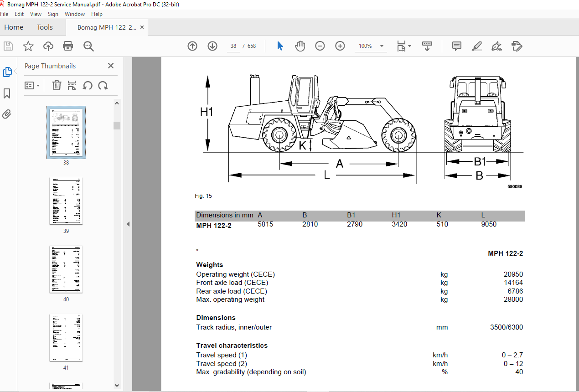
Task: Open the Sign document pen tool
Action: point(496,46)
